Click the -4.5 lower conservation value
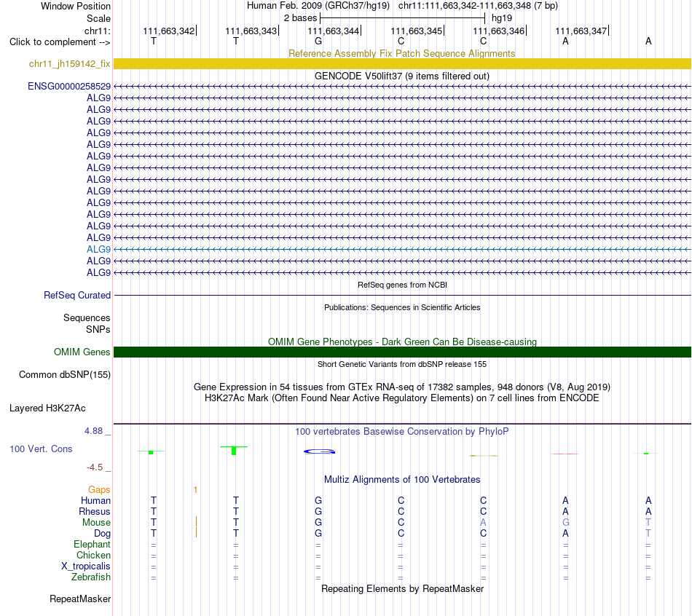This screenshot has height=616, width=692. click(x=95, y=467)
